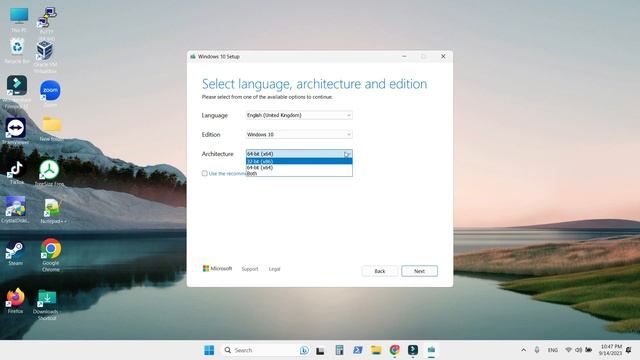The image size is (640, 360).
Task: Toggle Use the recommended options checkbox
Action: click(x=204, y=173)
